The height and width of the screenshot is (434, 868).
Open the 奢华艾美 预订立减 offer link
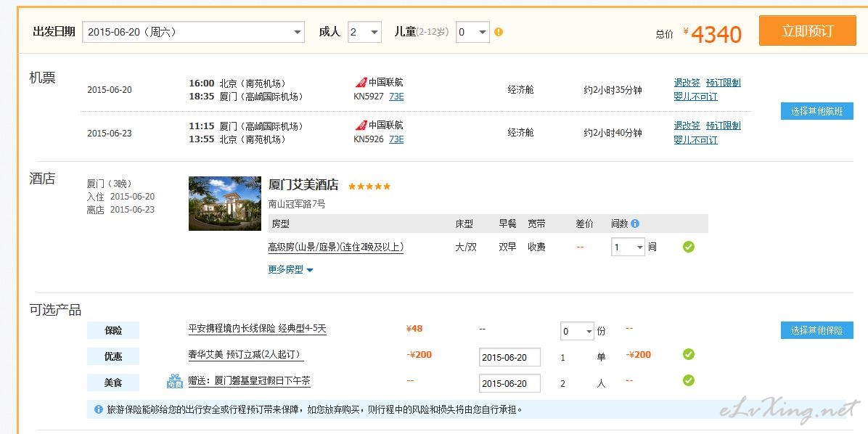pyautogui.click(x=246, y=355)
